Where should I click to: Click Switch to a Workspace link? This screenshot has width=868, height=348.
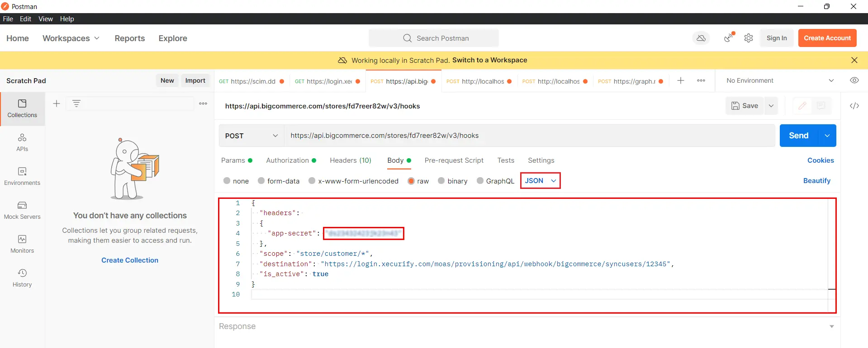click(x=489, y=60)
